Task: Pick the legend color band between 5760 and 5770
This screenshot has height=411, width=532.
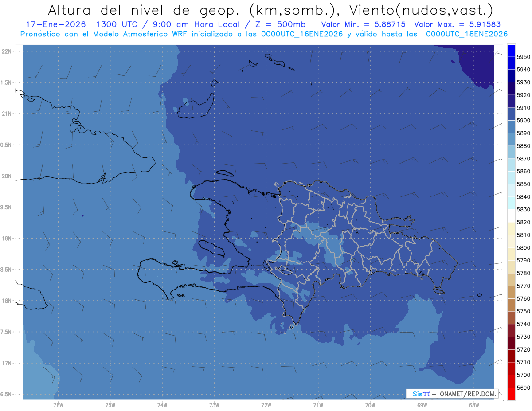Action: (x=511, y=292)
